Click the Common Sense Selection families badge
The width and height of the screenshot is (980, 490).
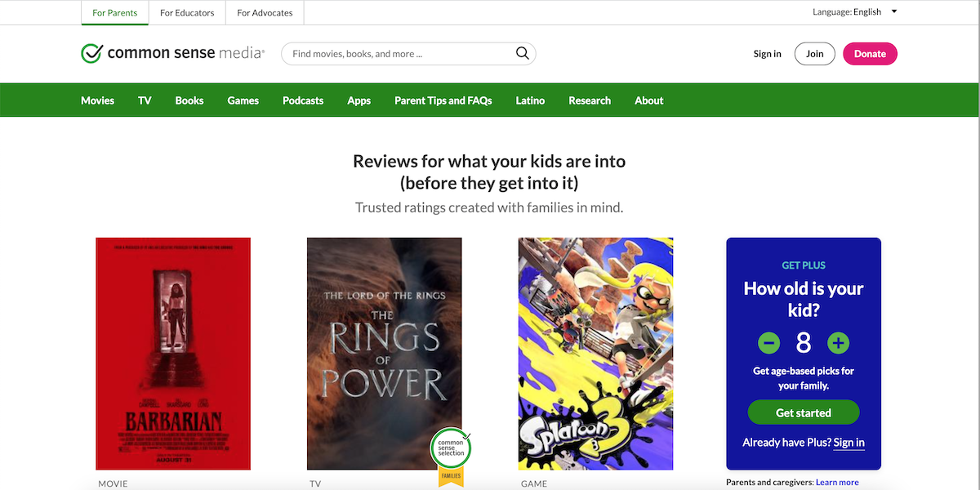click(x=450, y=456)
